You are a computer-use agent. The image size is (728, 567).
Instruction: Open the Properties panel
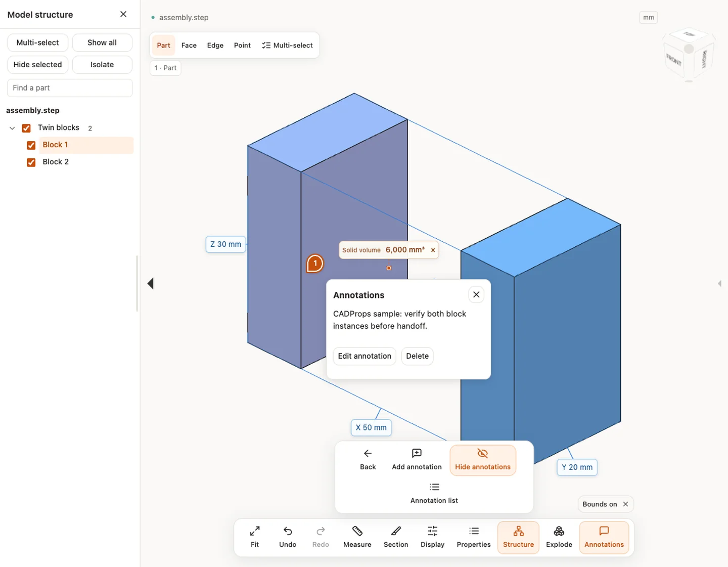(473, 537)
